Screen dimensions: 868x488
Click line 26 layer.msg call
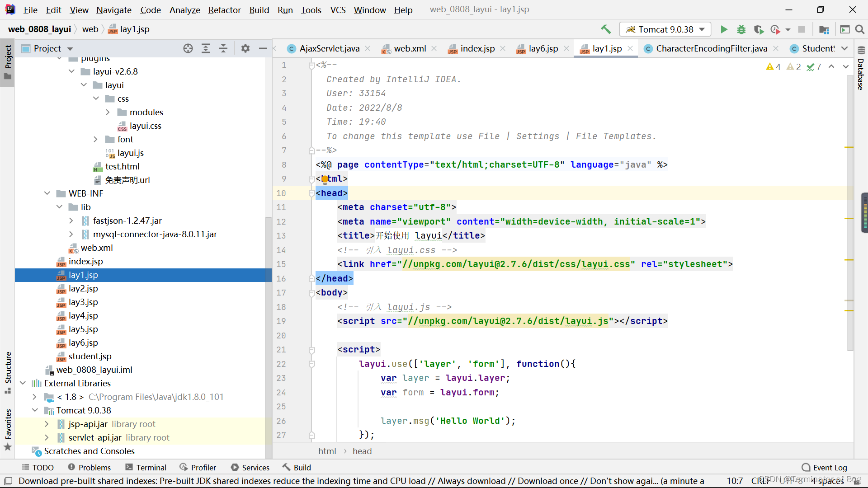click(x=448, y=421)
